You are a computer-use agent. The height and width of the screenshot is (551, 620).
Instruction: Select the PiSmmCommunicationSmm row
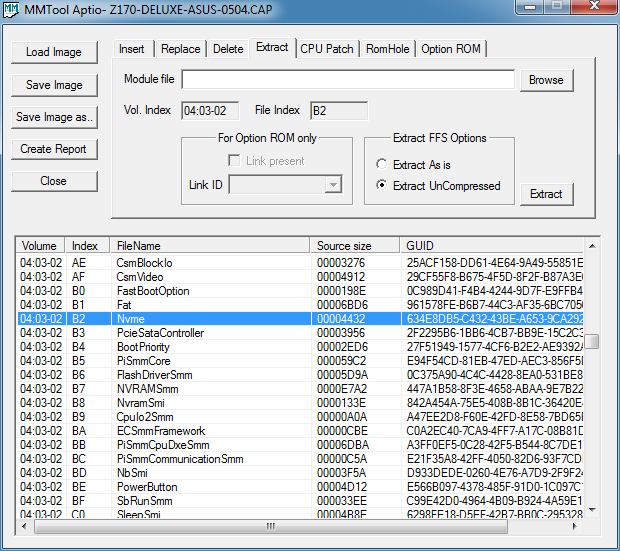[301, 459]
